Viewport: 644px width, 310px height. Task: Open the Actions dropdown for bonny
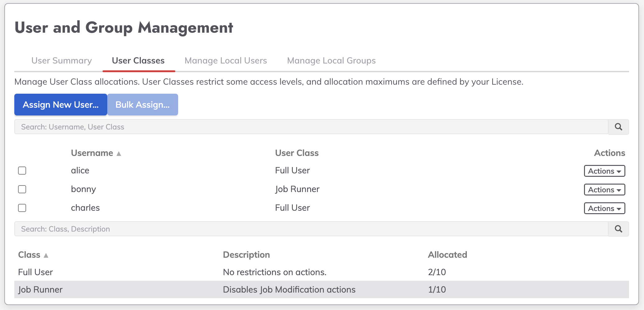coord(605,190)
